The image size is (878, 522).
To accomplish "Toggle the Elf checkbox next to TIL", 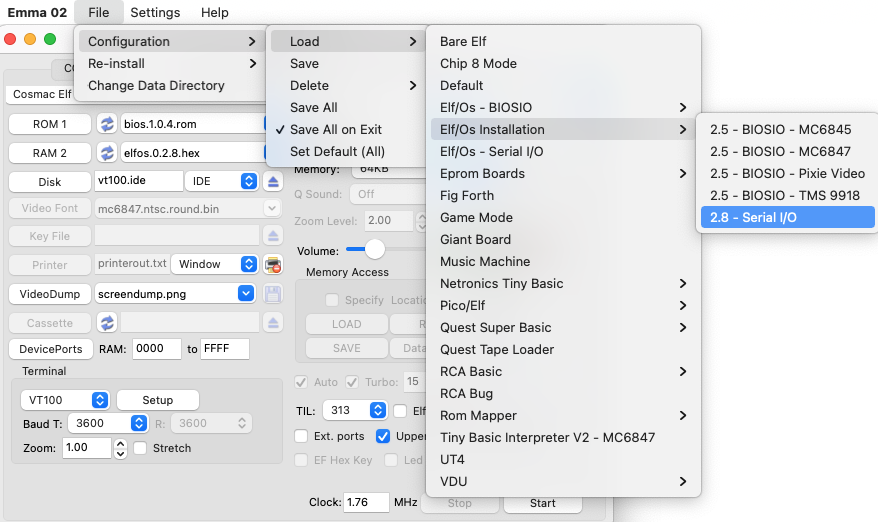I will click(x=400, y=411).
